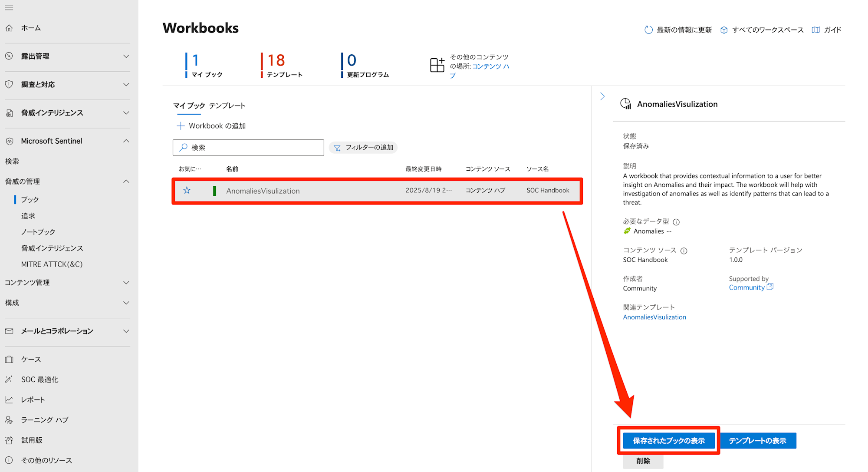Click the 保存されたブックの表示 button
868x472 pixels.
click(669, 441)
